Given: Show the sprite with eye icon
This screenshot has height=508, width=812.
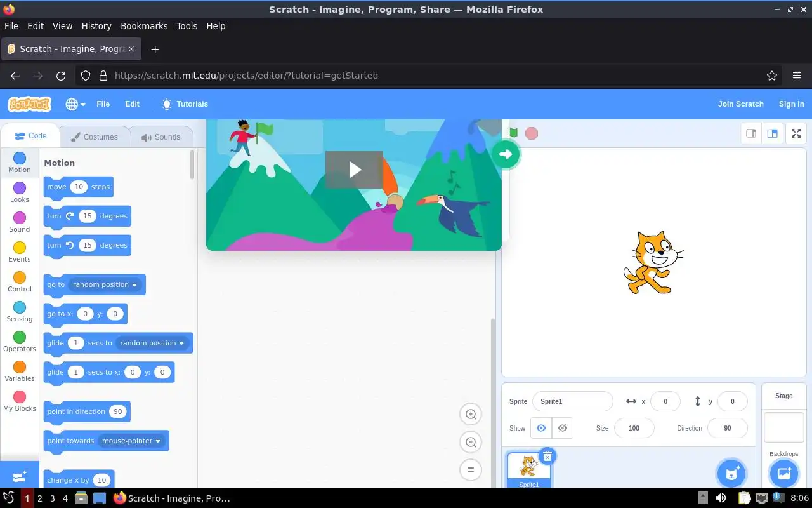Looking at the screenshot, I should click(541, 428).
